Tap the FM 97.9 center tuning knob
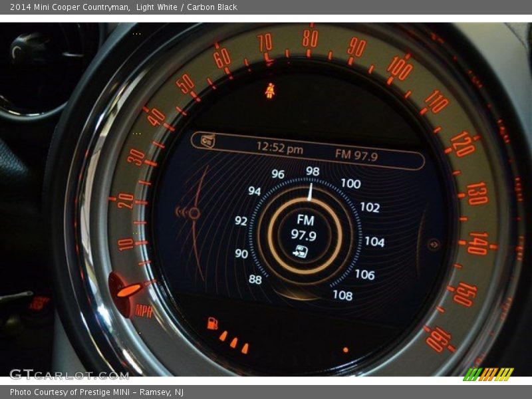Screen dimensions: 532x399 [x=305, y=236]
